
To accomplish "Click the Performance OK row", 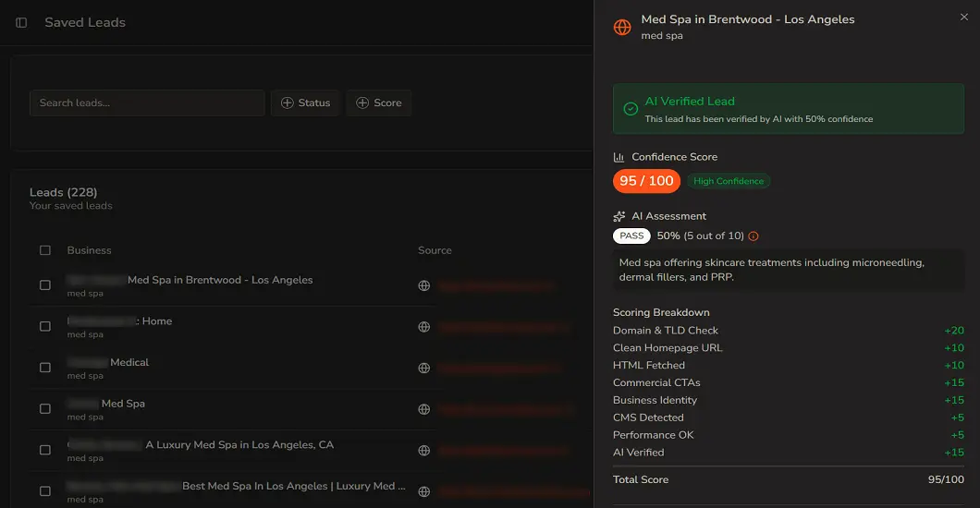I will 788,436.
